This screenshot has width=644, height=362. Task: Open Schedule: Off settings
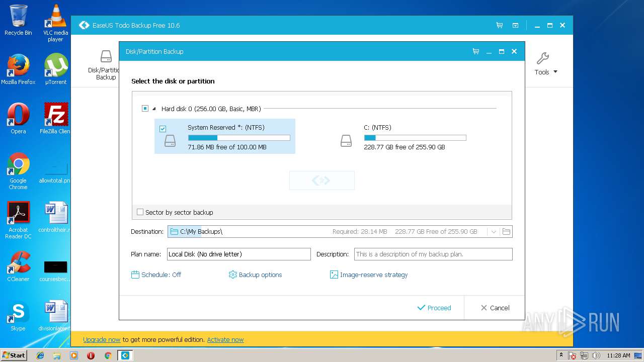pyautogui.click(x=156, y=275)
